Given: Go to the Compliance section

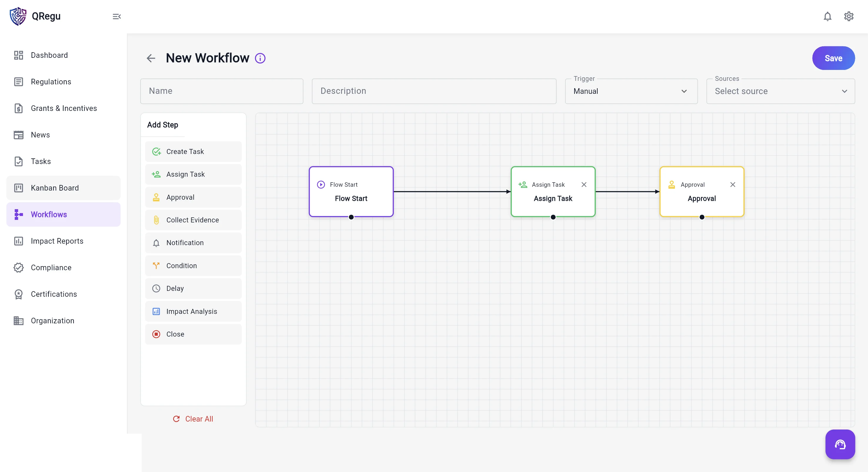Looking at the screenshot, I should [63, 268].
